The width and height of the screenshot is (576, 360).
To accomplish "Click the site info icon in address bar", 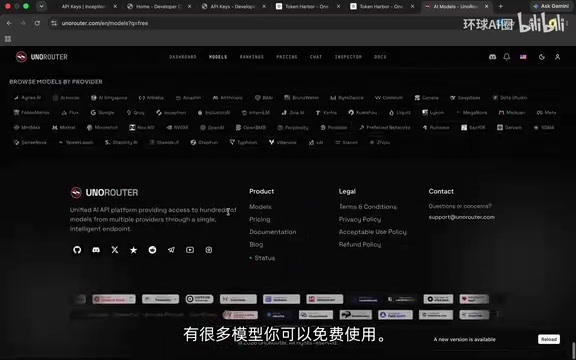I will tap(54, 23).
